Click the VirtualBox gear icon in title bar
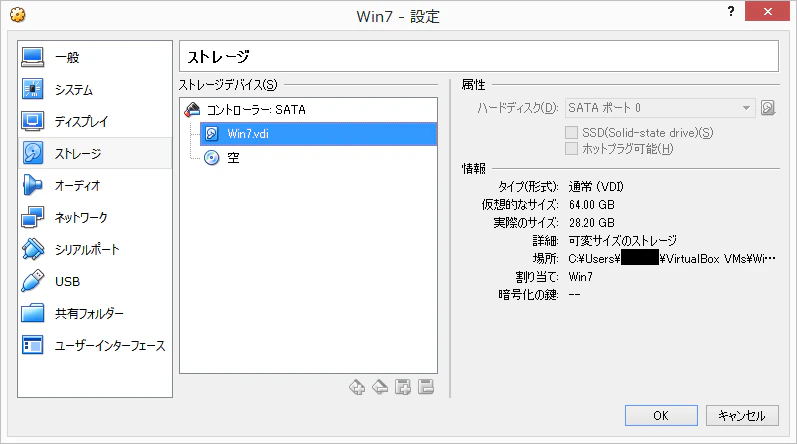797x444 pixels. point(18,15)
